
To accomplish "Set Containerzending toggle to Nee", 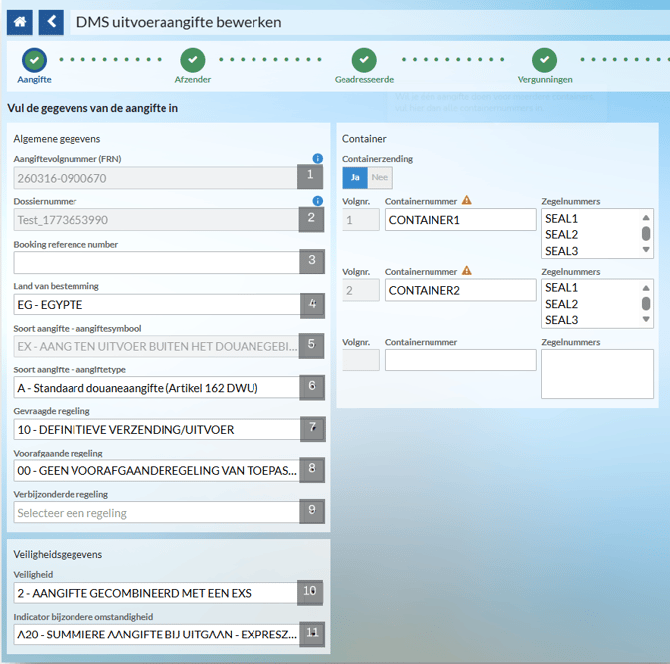I will [379, 177].
